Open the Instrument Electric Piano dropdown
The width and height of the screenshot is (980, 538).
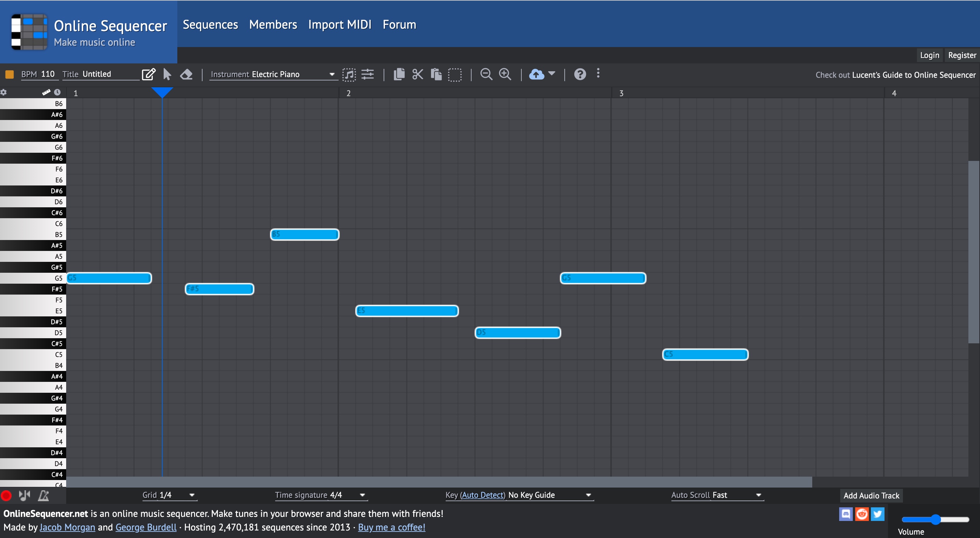coord(273,74)
